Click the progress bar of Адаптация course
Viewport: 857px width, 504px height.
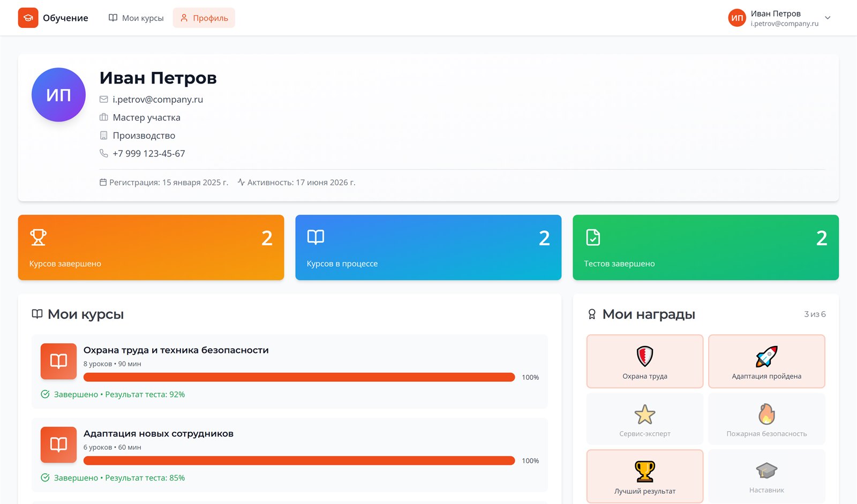(x=299, y=461)
